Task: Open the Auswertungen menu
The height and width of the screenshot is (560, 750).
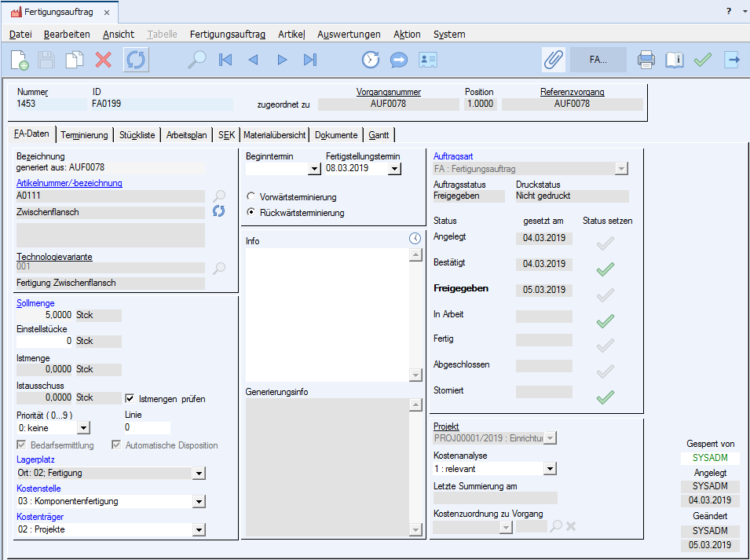Action: (x=349, y=35)
